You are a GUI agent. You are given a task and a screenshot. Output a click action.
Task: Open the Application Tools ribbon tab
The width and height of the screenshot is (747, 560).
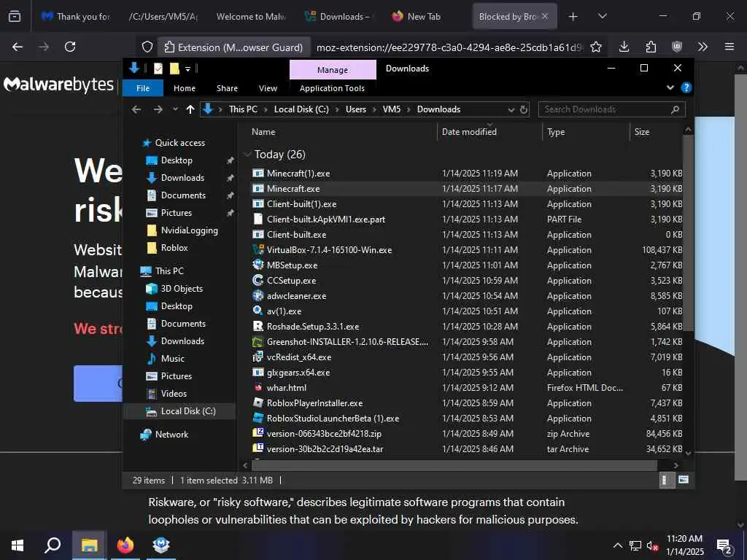[332, 88]
